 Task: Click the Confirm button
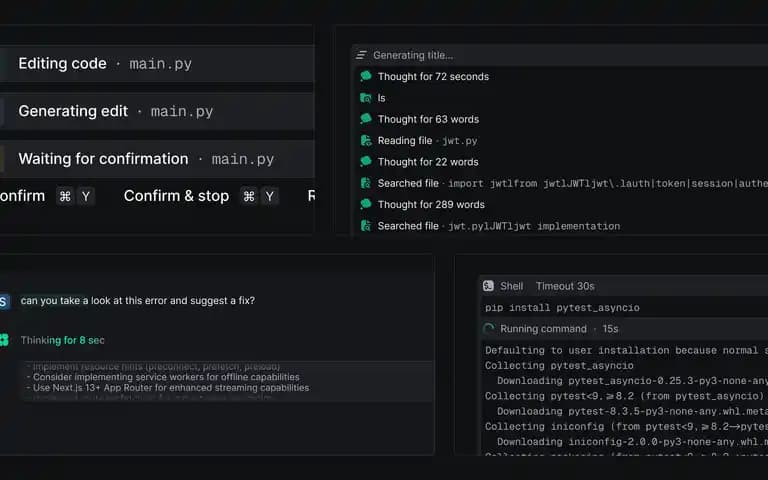pos(23,196)
